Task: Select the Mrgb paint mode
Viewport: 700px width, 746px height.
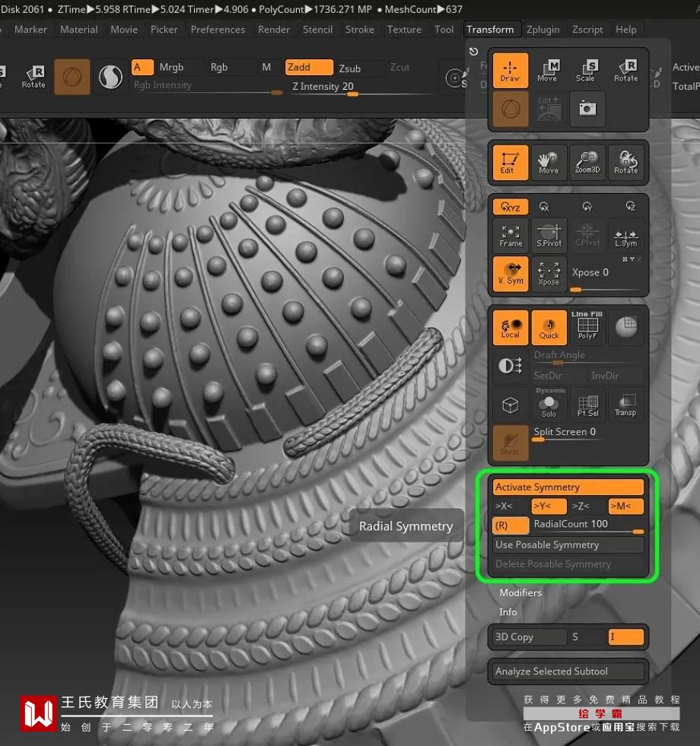Action: pos(180,67)
